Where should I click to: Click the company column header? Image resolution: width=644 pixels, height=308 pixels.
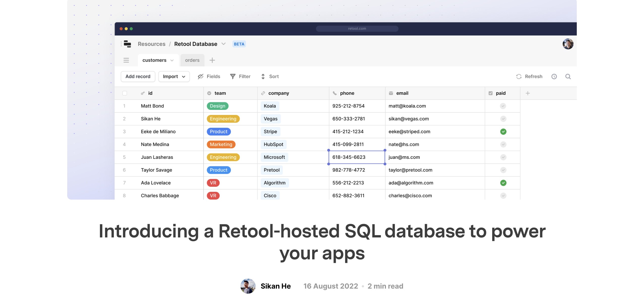point(293,93)
